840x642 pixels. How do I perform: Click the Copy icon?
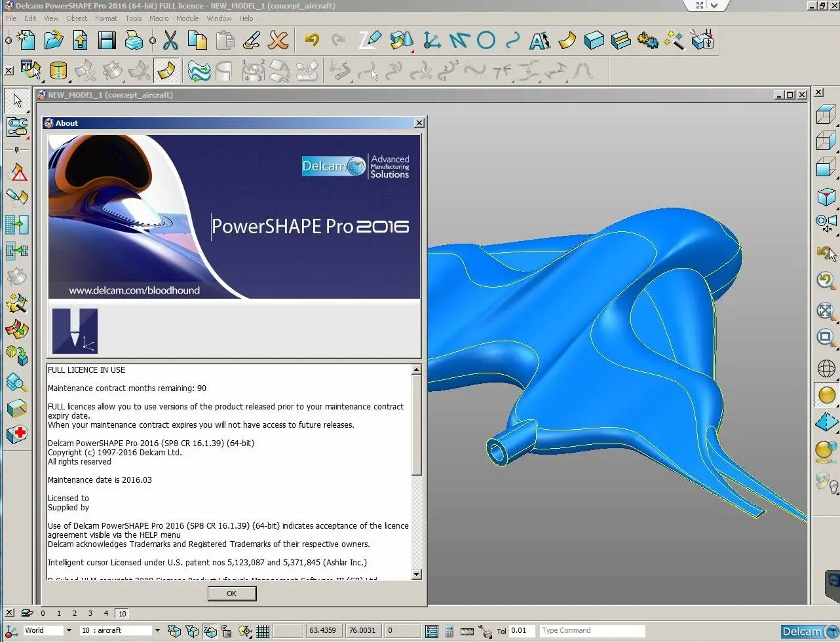[197, 41]
